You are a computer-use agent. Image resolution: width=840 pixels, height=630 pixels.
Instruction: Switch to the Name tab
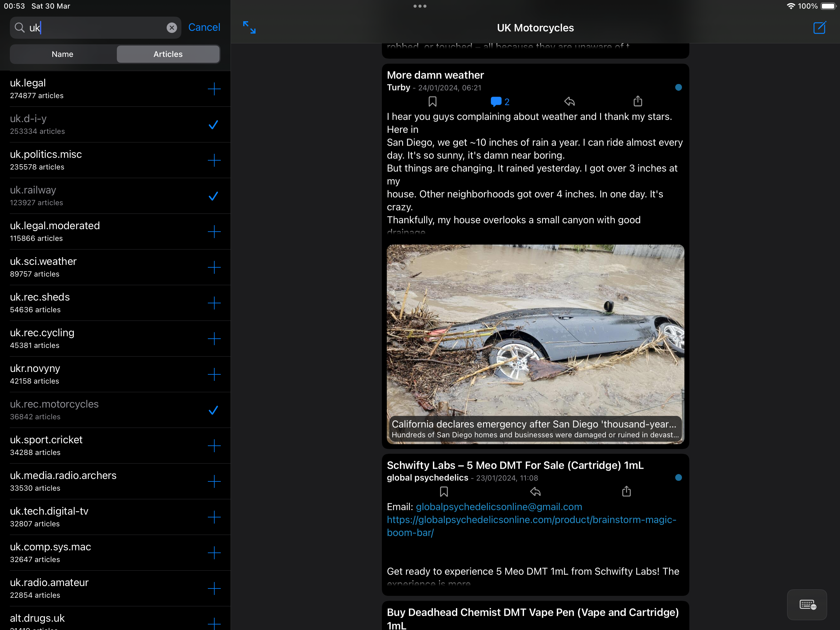click(63, 54)
